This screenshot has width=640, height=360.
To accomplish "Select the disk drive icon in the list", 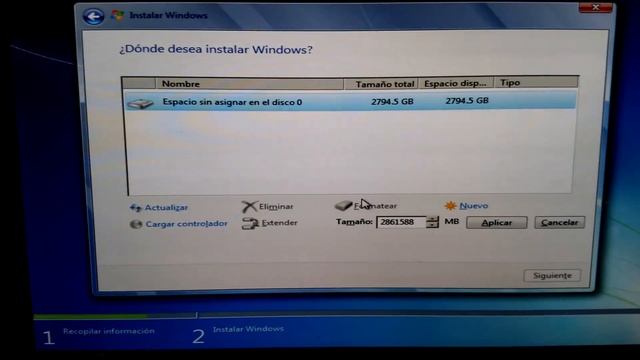I will pos(140,103).
